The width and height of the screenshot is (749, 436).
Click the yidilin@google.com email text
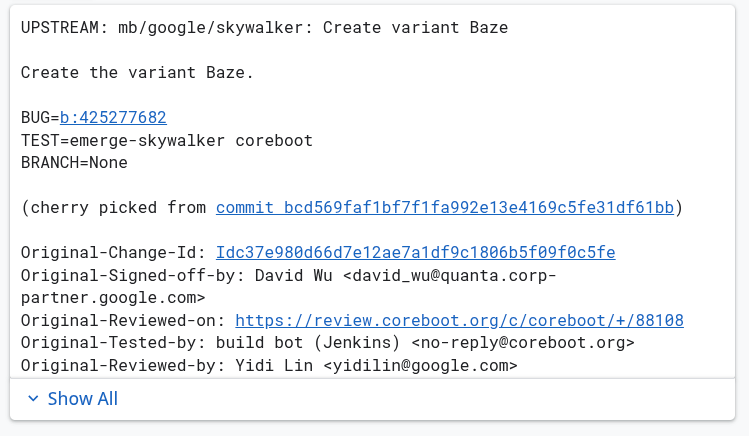click(420, 366)
